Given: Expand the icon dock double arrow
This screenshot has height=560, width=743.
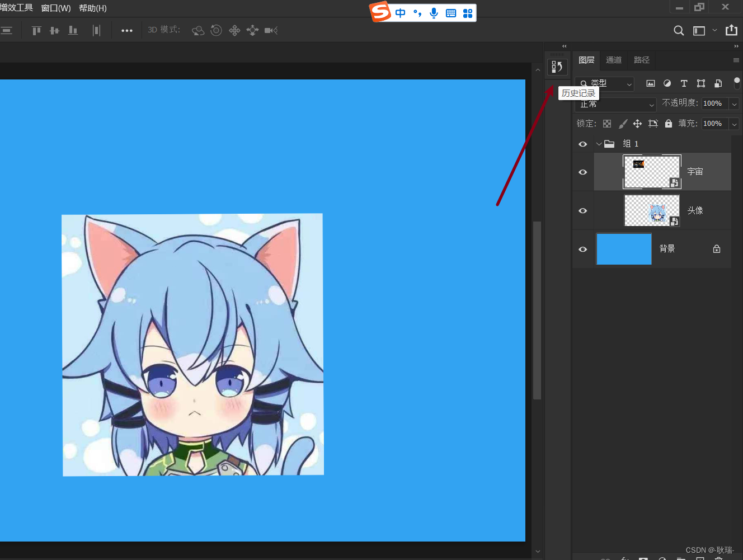Looking at the screenshot, I should (564, 46).
